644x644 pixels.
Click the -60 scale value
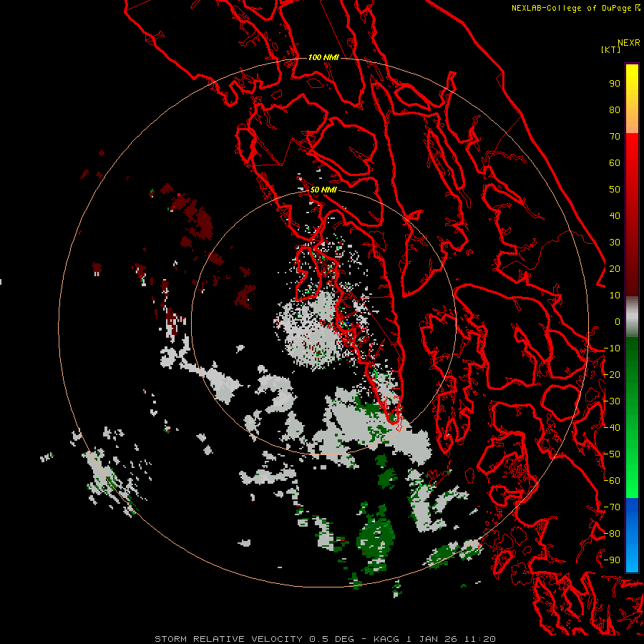click(x=612, y=481)
